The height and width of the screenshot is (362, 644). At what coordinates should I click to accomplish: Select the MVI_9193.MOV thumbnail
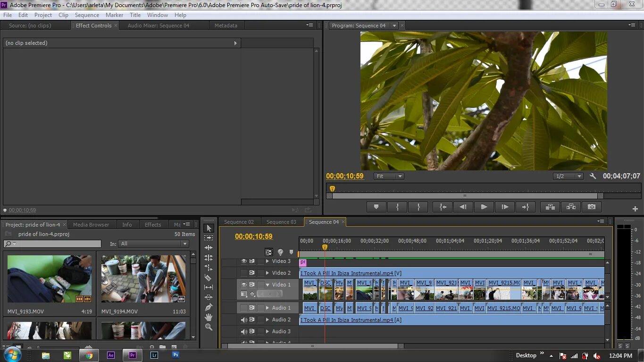point(50,279)
